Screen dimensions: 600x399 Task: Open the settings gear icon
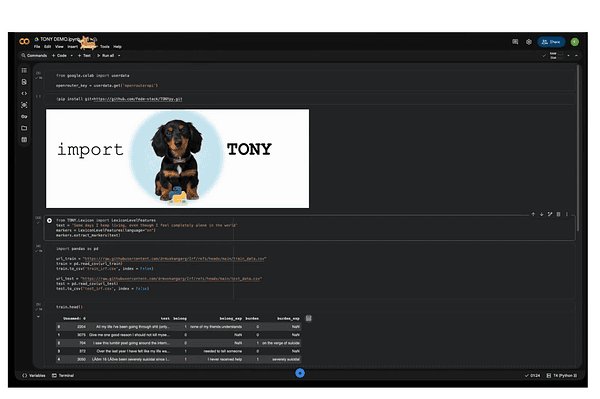click(x=528, y=42)
